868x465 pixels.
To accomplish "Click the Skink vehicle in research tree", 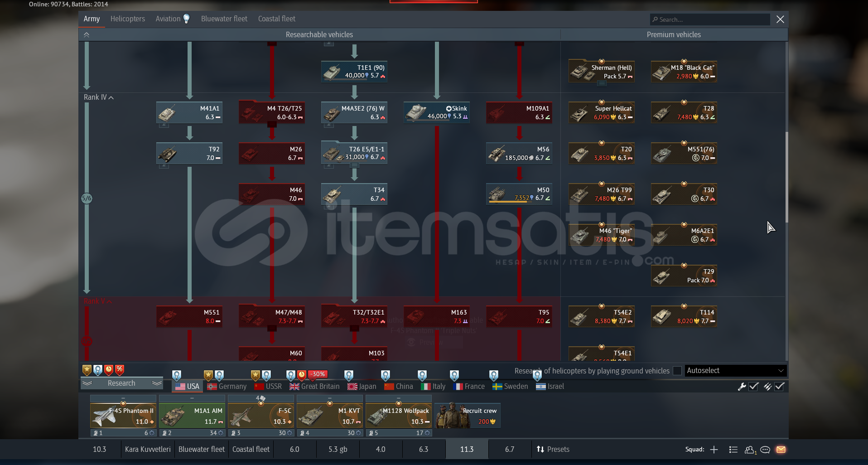I will [x=436, y=112].
